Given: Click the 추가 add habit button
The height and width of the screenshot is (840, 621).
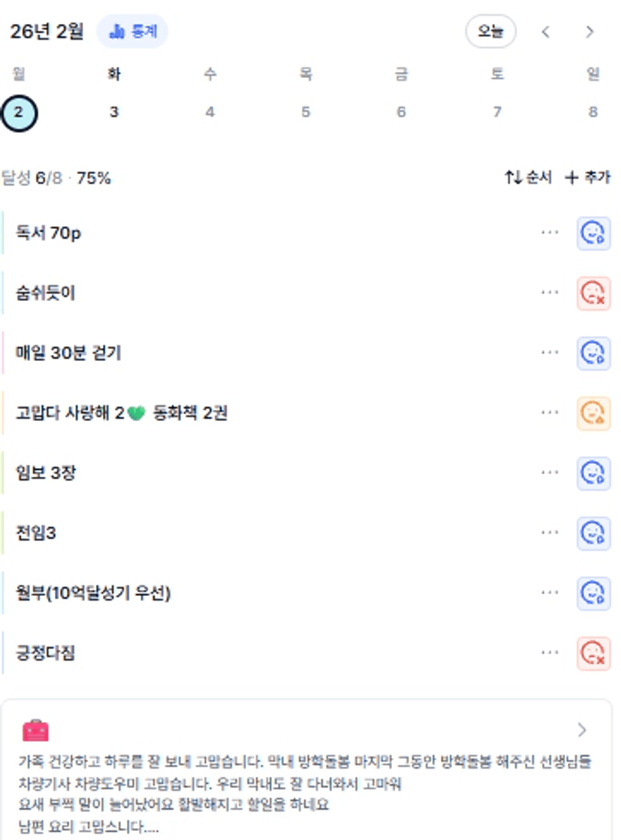Looking at the screenshot, I should (x=588, y=178).
